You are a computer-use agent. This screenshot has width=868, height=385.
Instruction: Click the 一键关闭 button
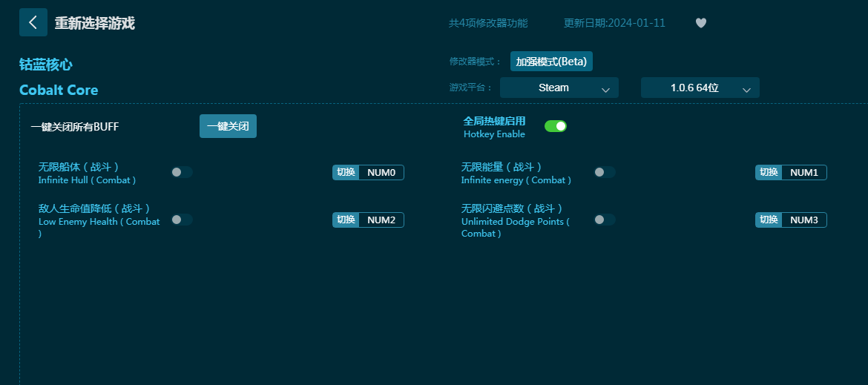[228, 126]
